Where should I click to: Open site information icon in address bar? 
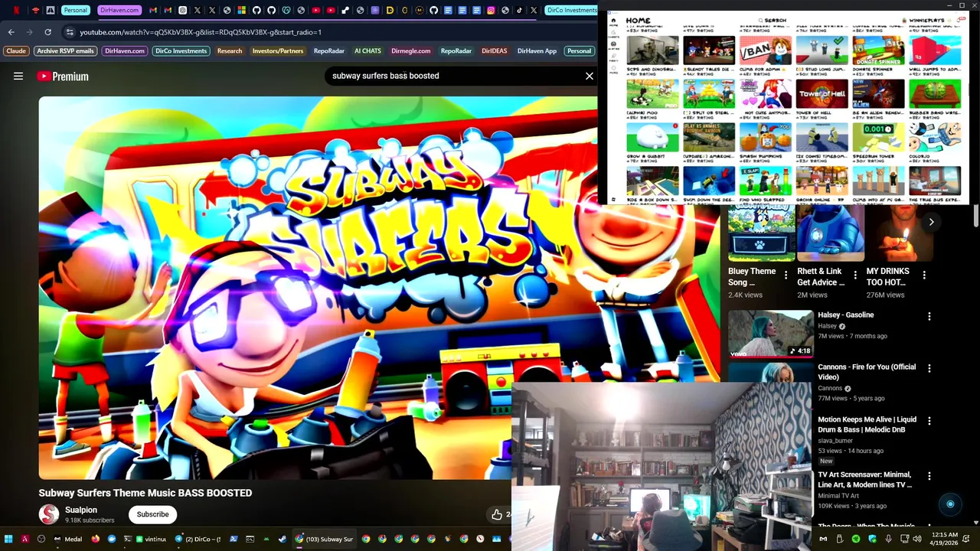tap(70, 32)
